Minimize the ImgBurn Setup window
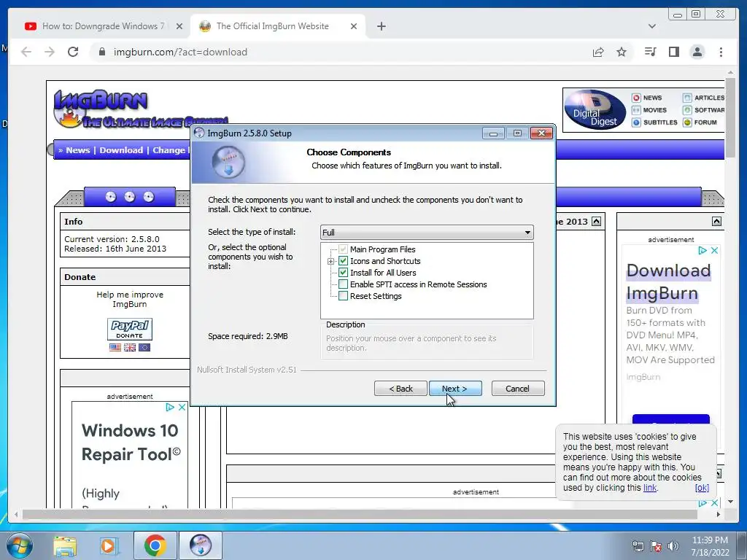The height and width of the screenshot is (560, 747). (494, 133)
